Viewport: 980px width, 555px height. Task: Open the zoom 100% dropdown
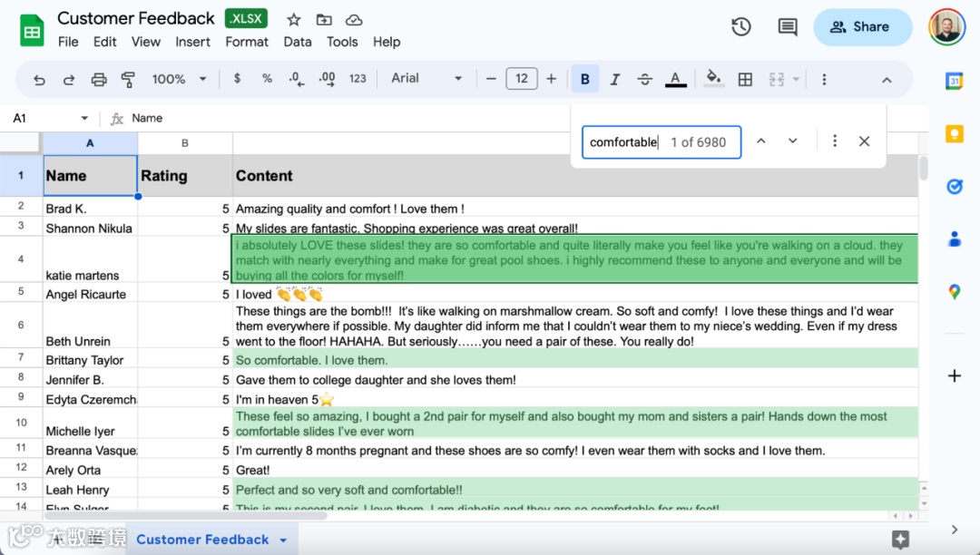pyautogui.click(x=179, y=79)
